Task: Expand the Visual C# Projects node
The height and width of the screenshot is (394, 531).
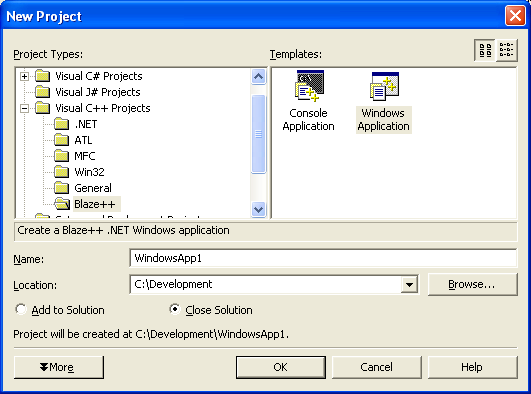Action: (24, 76)
